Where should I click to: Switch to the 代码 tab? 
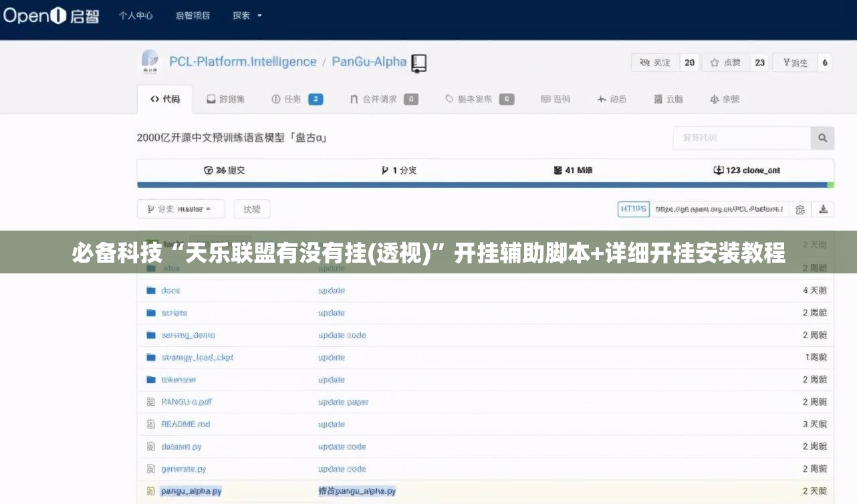[165, 99]
